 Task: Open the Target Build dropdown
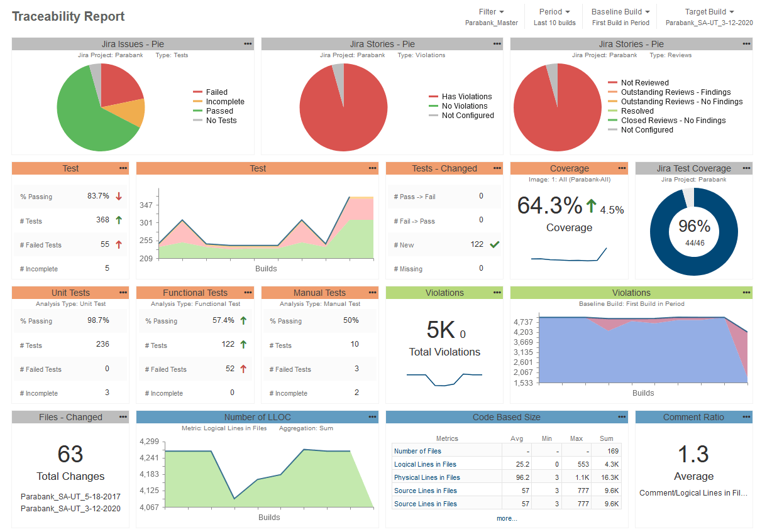(709, 12)
